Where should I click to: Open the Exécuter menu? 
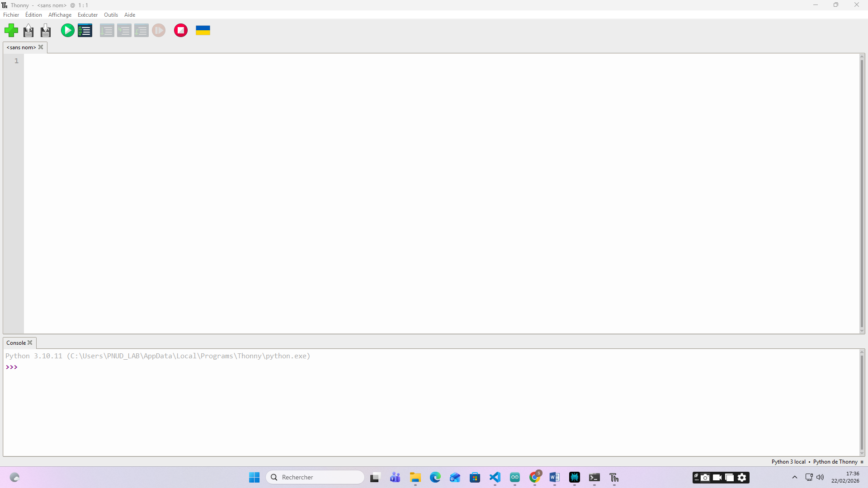click(87, 15)
